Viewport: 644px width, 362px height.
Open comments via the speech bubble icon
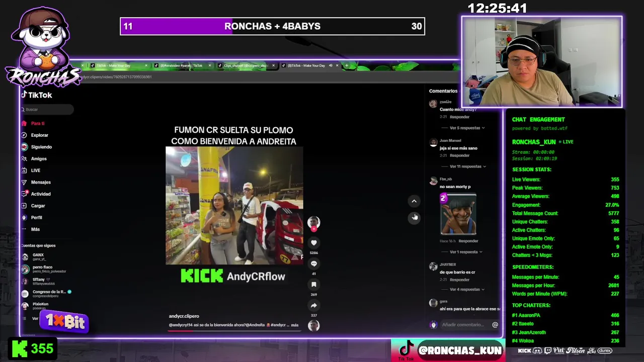[x=313, y=264]
